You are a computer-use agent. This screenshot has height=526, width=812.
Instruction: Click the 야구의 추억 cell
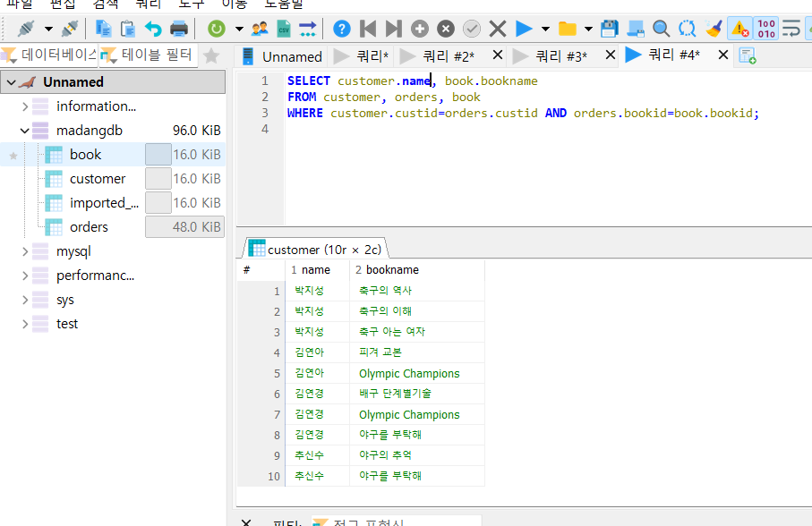click(417, 455)
